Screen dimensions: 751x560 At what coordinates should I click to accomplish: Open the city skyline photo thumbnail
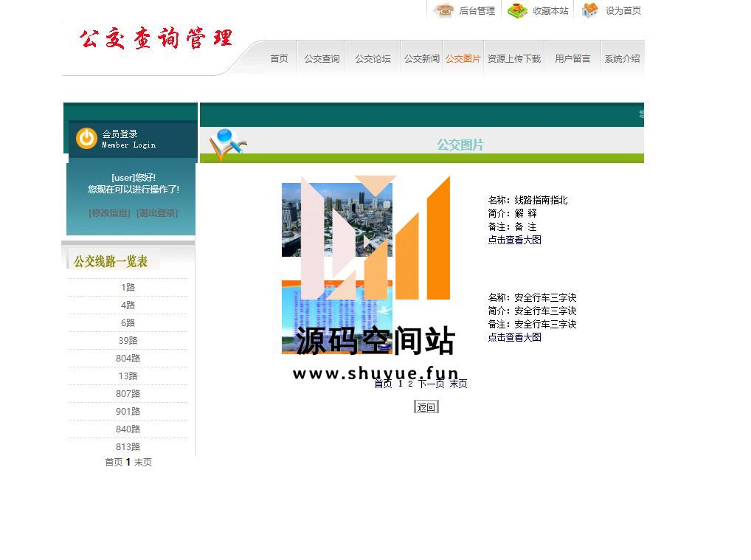336,220
